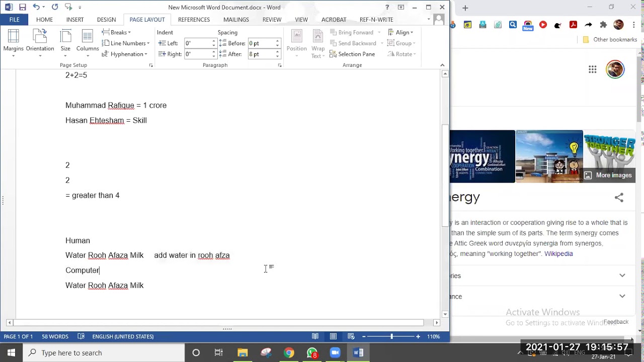The height and width of the screenshot is (362, 644).
Task: Click zoom out minus button
Action: [x=364, y=336]
